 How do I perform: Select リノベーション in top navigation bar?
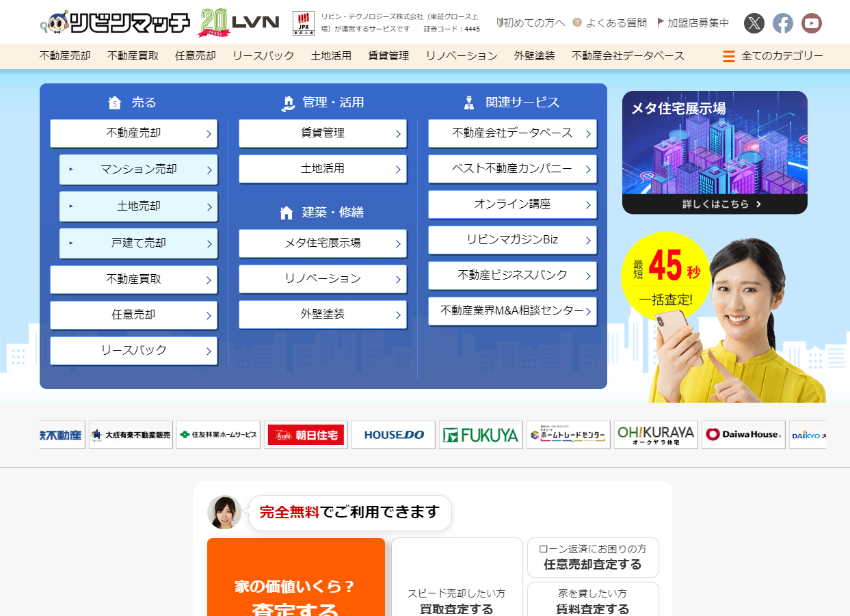(461, 56)
